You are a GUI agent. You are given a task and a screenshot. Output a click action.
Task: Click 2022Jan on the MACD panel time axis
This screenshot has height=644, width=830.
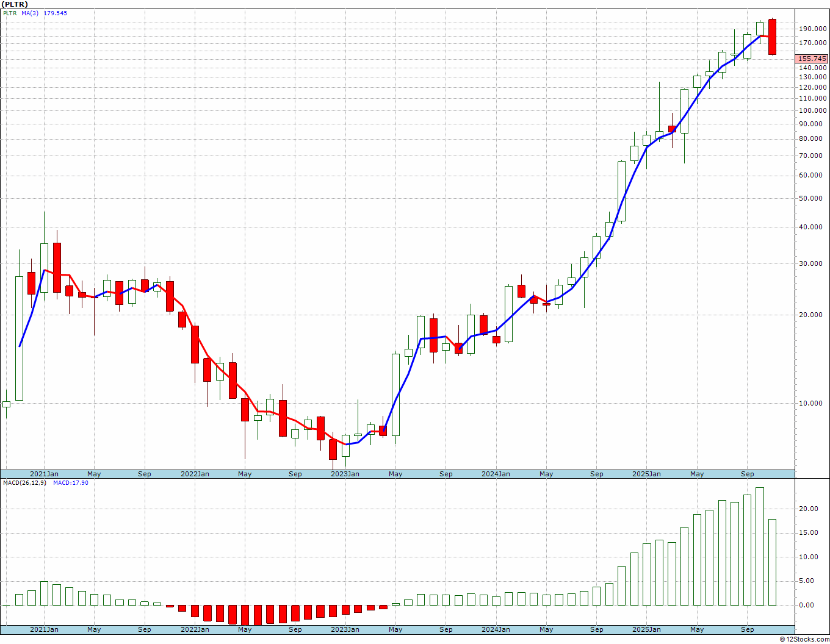point(195,629)
